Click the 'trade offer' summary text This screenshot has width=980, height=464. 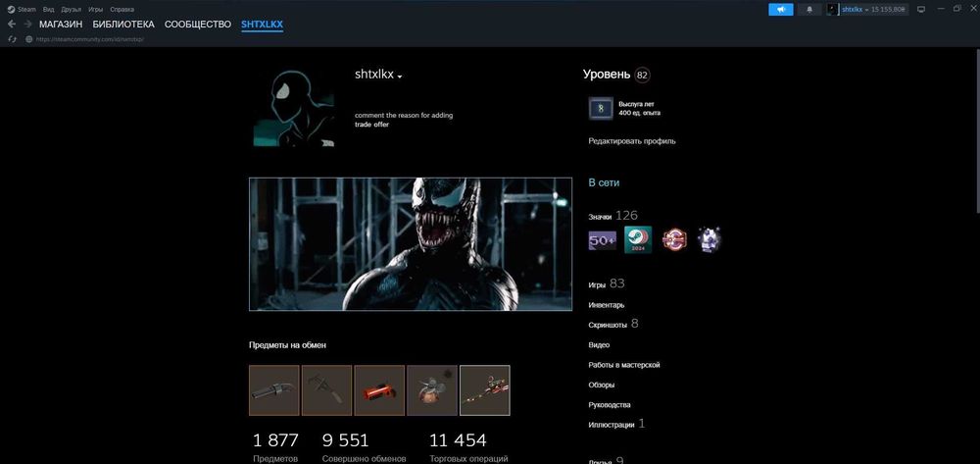[x=371, y=125]
